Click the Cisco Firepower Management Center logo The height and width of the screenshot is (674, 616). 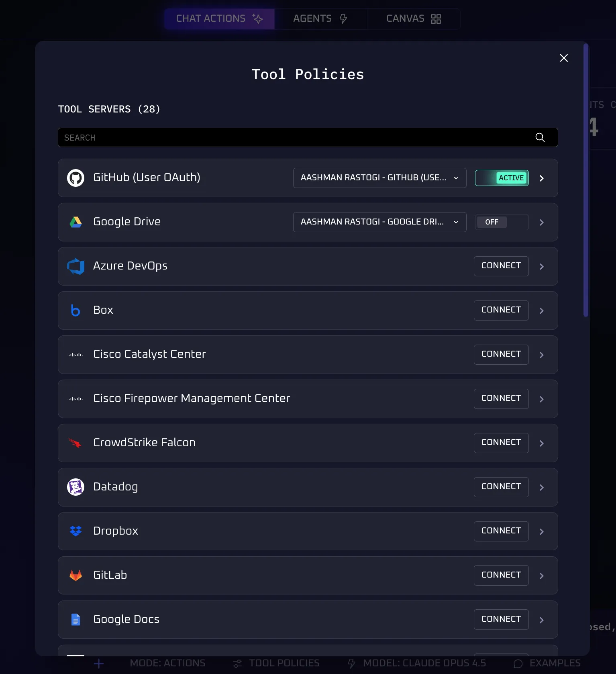tap(75, 399)
